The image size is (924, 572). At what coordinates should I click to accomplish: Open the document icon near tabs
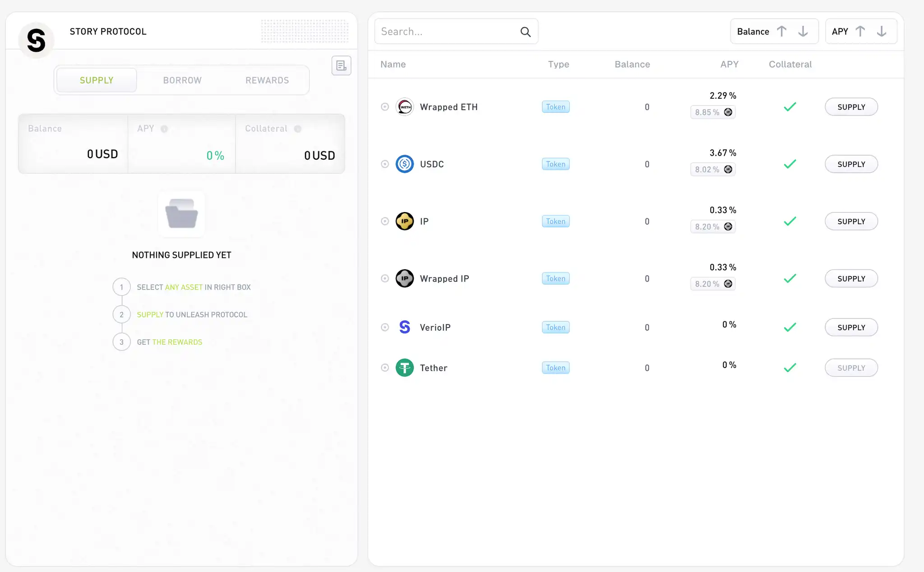pyautogui.click(x=341, y=66)
